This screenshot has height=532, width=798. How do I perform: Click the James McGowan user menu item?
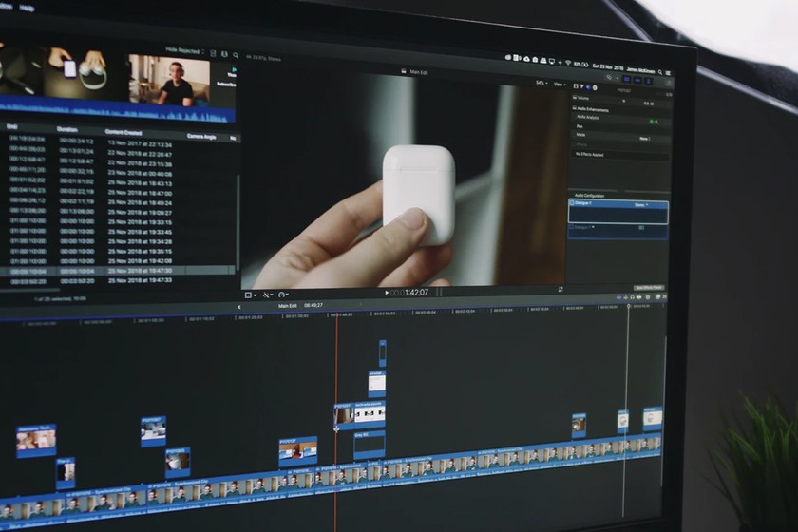coord(640,70)
